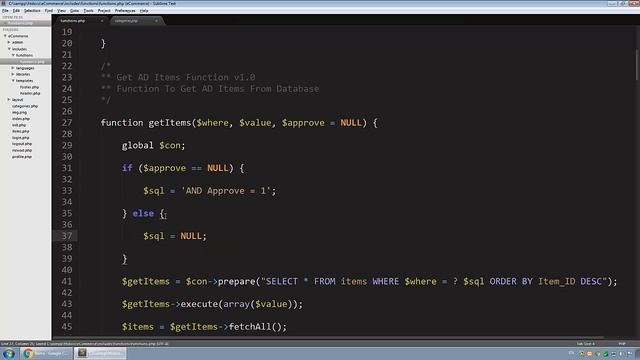640x360 pixels.
Task: Open the Selection menu
Action: 32,11
